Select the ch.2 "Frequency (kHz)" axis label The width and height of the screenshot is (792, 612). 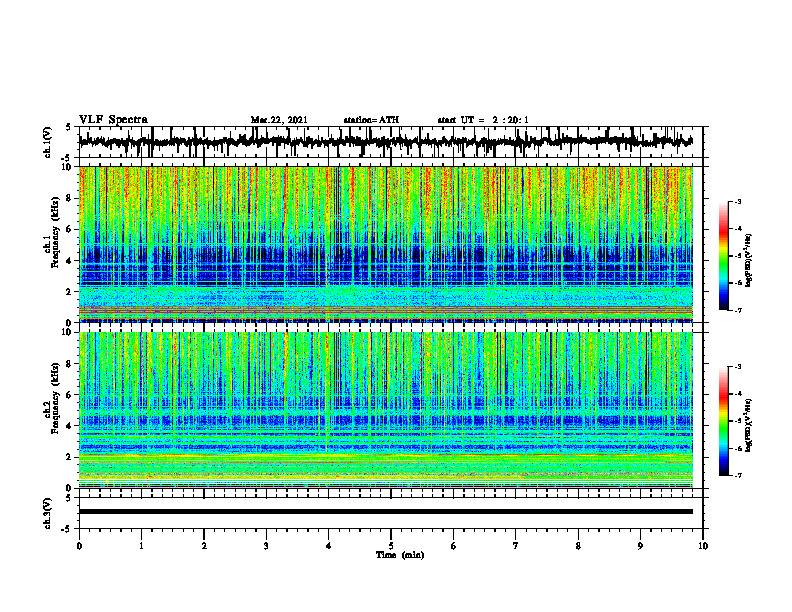(55, 398)
